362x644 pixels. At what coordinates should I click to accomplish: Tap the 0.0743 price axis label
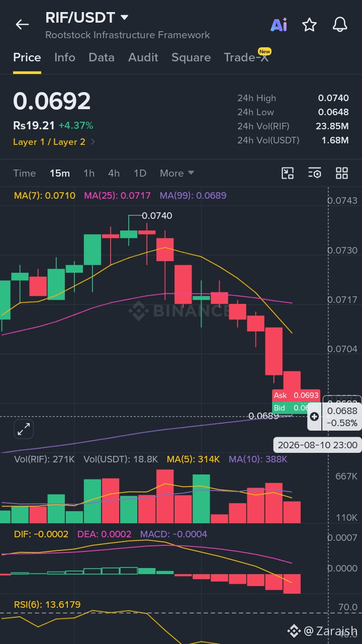pyautogui.click(x=342, y=201)
